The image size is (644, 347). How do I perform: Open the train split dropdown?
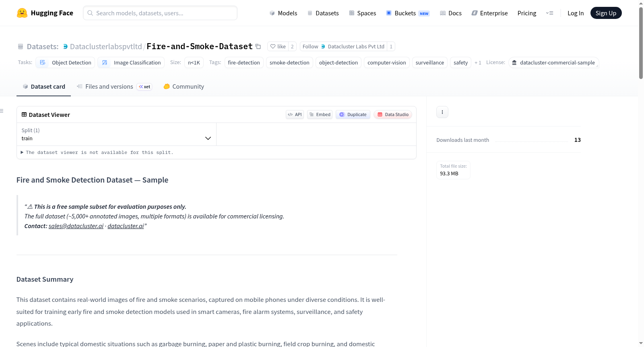pyautogui.click(x=116, y=134)
